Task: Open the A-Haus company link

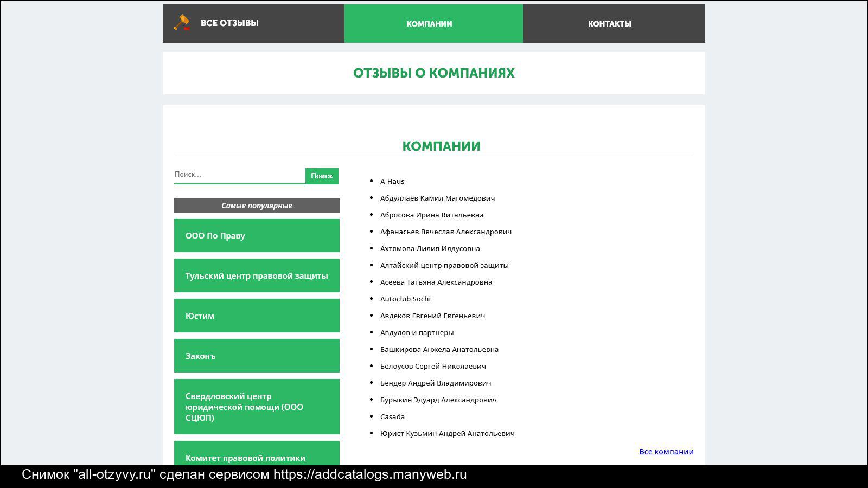Action: (x=392, y=181)
